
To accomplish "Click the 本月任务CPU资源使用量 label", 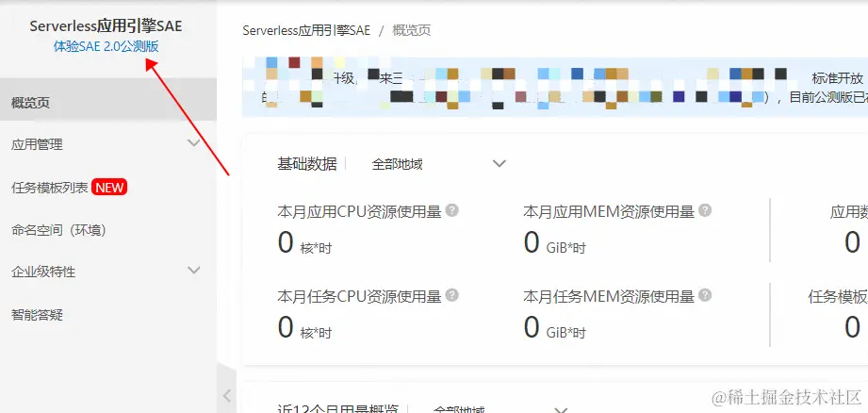I will [359, 297].
